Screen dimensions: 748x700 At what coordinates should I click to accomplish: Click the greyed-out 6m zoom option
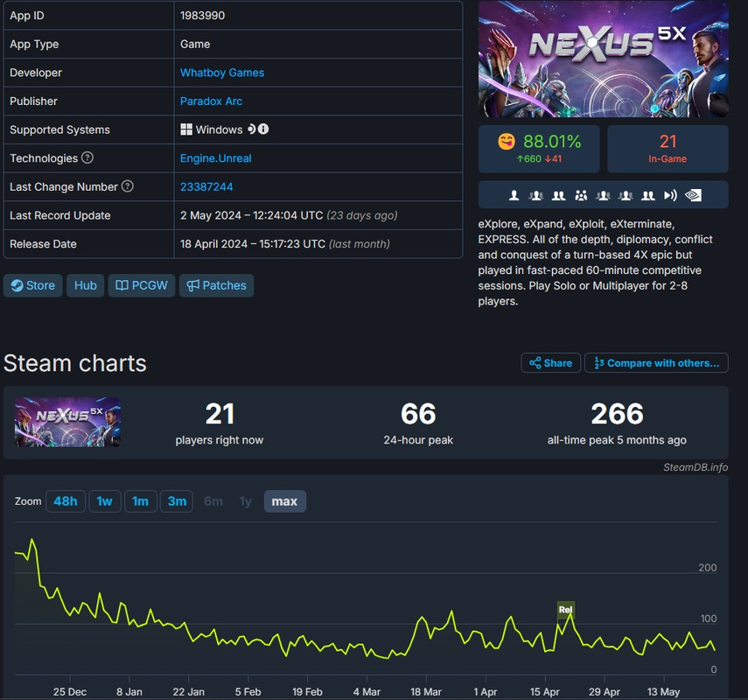pos(213,501)
